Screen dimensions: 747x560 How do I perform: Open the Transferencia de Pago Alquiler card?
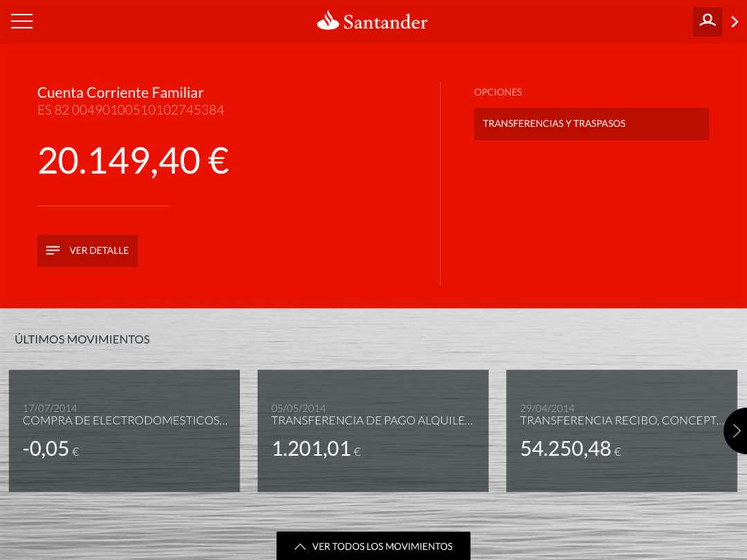click(373, 431)
